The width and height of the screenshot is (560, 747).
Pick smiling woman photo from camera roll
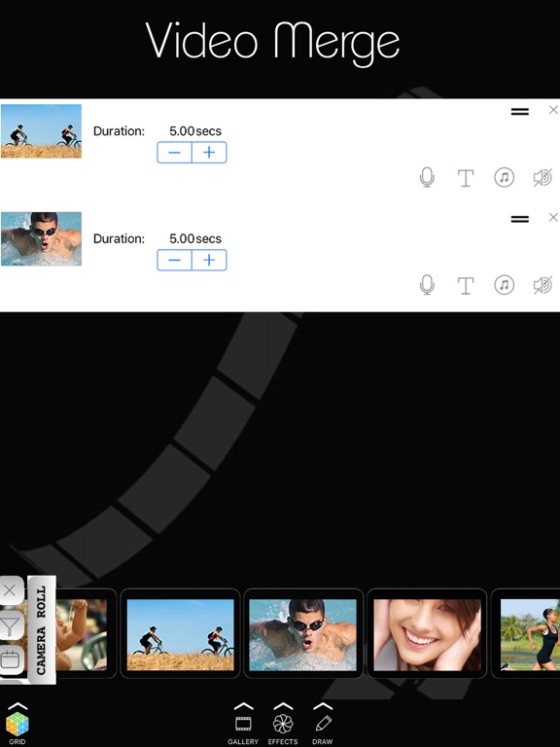[427, 634]
